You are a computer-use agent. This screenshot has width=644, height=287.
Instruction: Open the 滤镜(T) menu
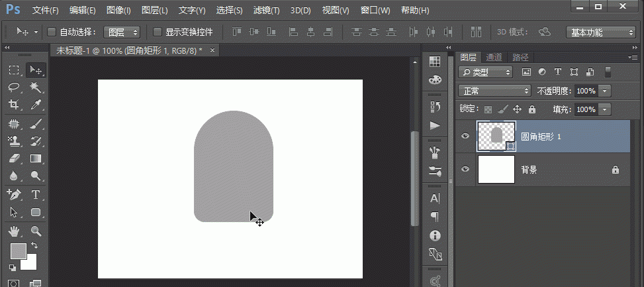[x=265, y=11]
